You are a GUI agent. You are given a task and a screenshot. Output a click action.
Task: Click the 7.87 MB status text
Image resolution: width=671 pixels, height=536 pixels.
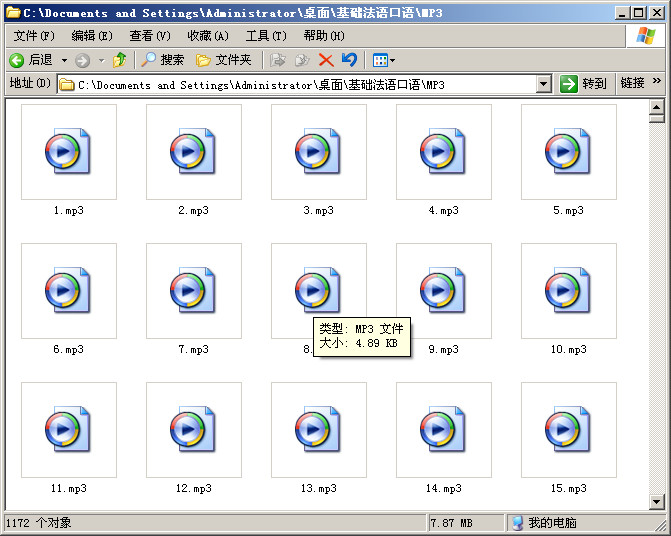pos(451,523)
